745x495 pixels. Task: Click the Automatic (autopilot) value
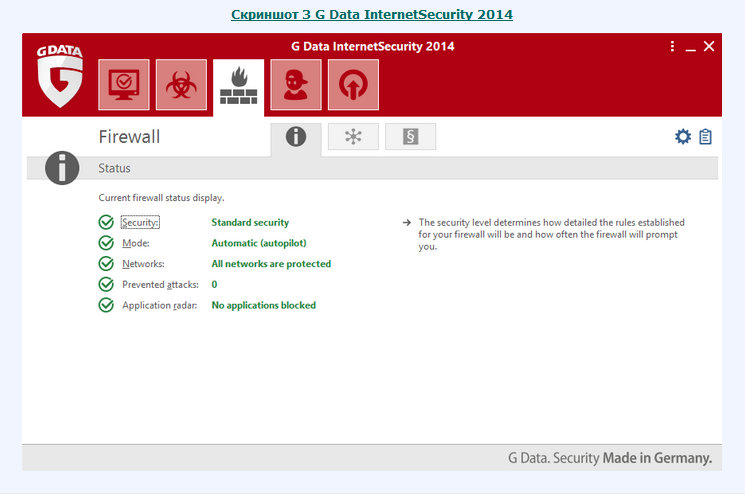(x=259, y=243)
